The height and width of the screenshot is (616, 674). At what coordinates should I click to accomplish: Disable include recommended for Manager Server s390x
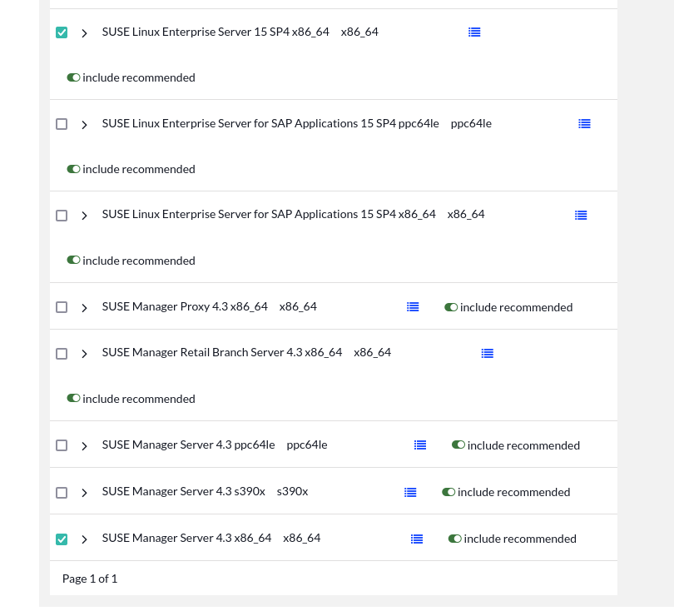click(x=449, y=491)
